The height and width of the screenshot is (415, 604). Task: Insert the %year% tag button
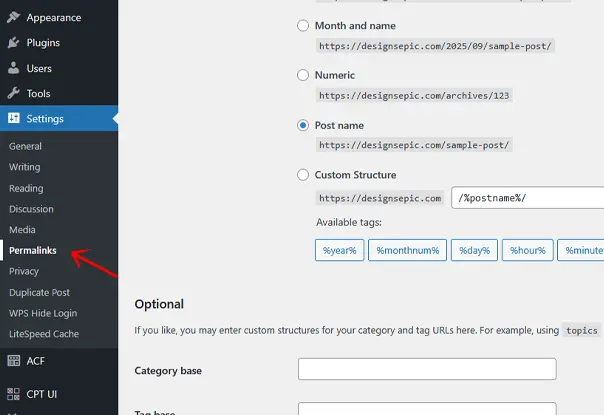[x=340, y=250]
